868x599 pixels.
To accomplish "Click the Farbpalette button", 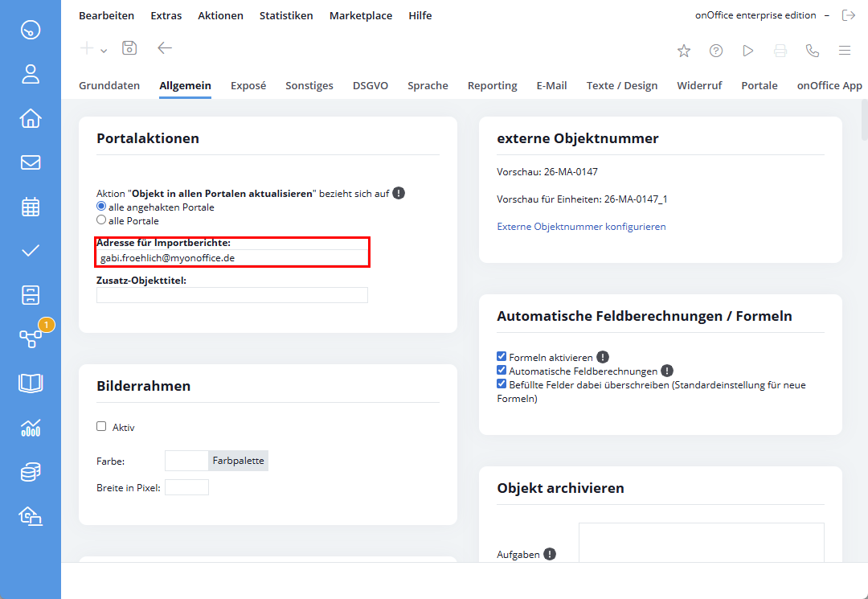I will coord(239,461).
